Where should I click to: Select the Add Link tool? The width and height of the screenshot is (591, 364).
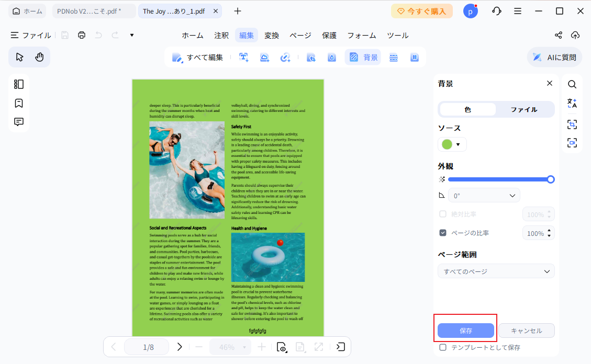click(x=285, y=57)
